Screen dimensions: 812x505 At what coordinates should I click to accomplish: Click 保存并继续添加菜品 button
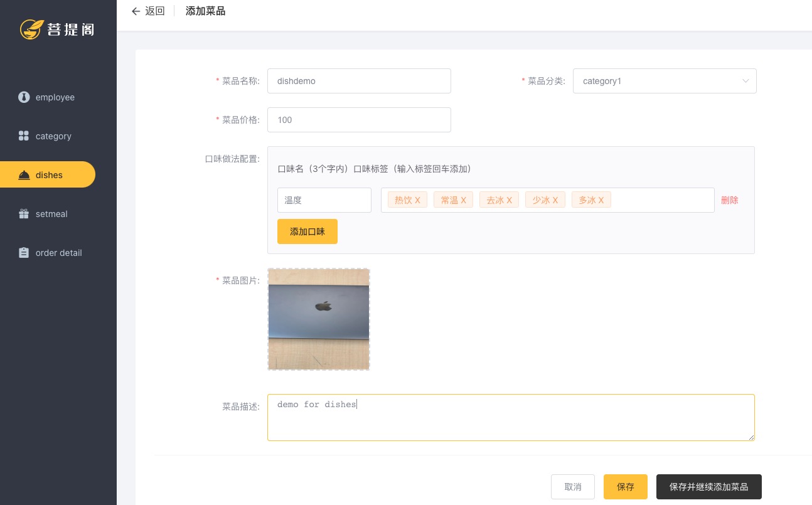coord(709,487)
